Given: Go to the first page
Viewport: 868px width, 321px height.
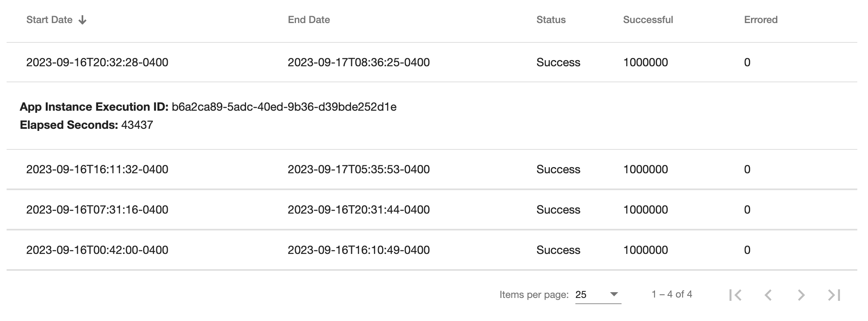Looking at the screenshot, I should 735,295.
